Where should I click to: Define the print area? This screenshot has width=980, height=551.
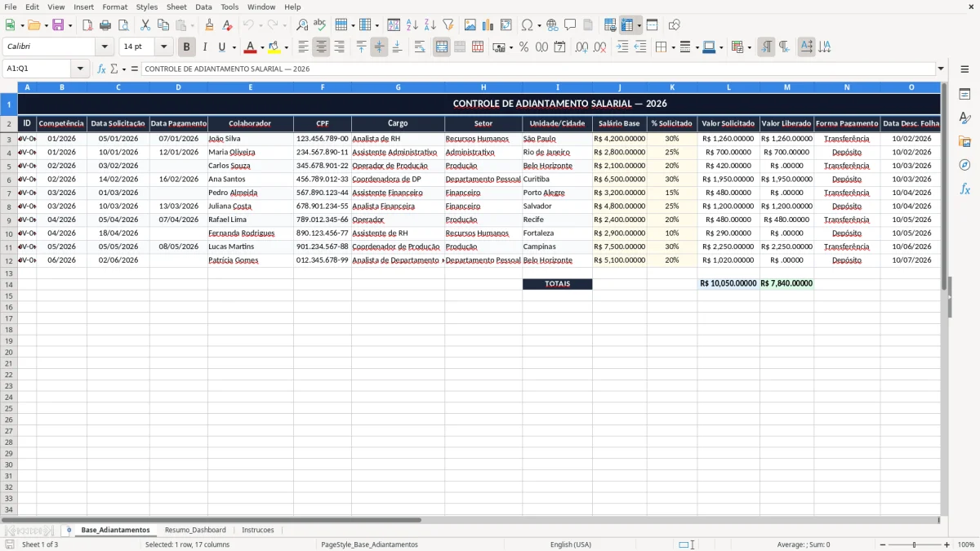[610, 25]
